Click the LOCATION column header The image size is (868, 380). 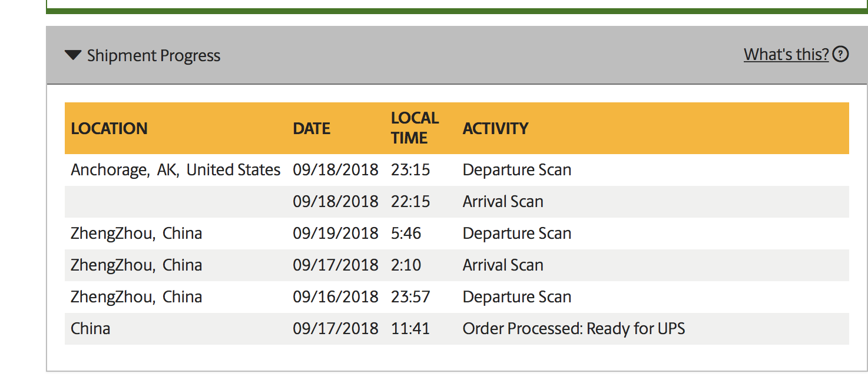coord(109,128)
